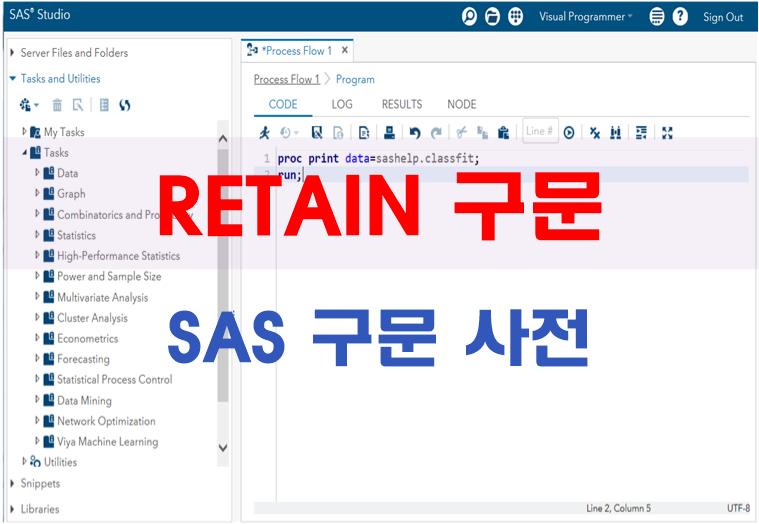759x524 pixels.
Task: Refresh the tasks list
Action: [x=124, y=105]
